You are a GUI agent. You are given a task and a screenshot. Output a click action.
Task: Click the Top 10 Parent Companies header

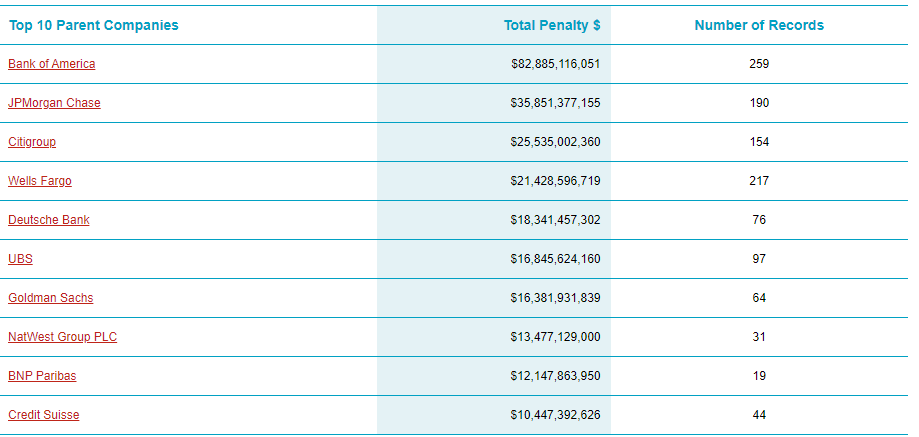[x=94, y=25]
